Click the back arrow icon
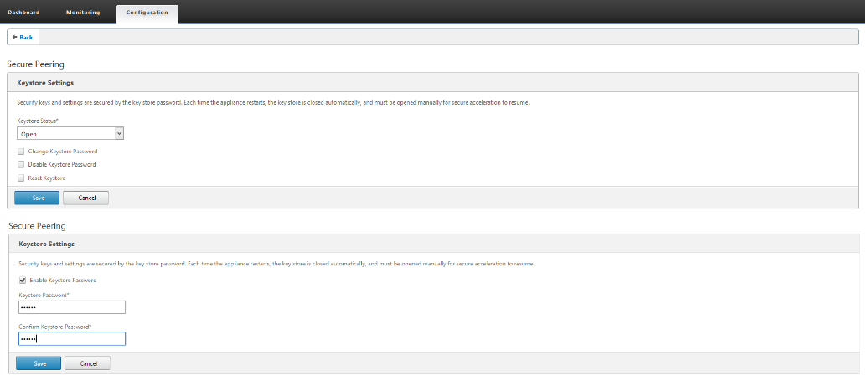 coord(14,37)
